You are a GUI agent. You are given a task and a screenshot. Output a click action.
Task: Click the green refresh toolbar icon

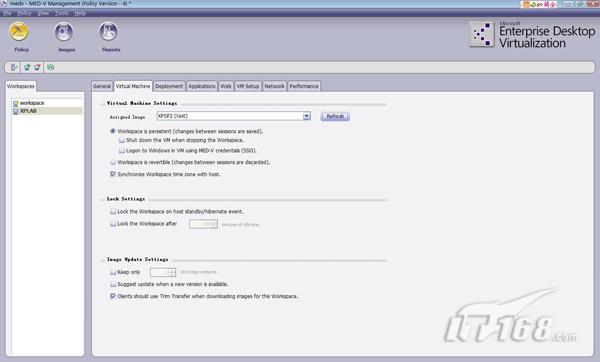tap(51, 67)
